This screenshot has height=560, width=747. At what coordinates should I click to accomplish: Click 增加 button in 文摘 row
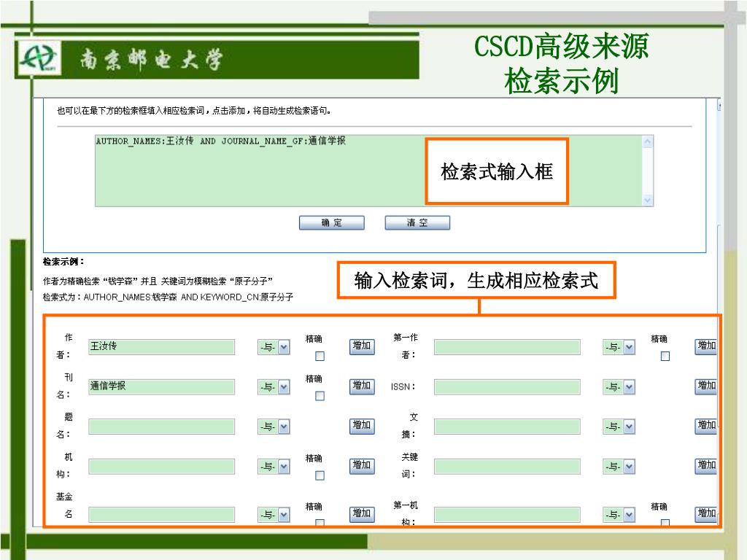point(706,426)
